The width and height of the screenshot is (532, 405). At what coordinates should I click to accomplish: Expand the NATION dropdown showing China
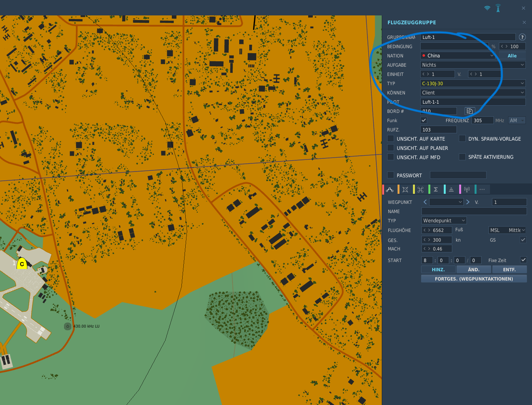(458, 55)
